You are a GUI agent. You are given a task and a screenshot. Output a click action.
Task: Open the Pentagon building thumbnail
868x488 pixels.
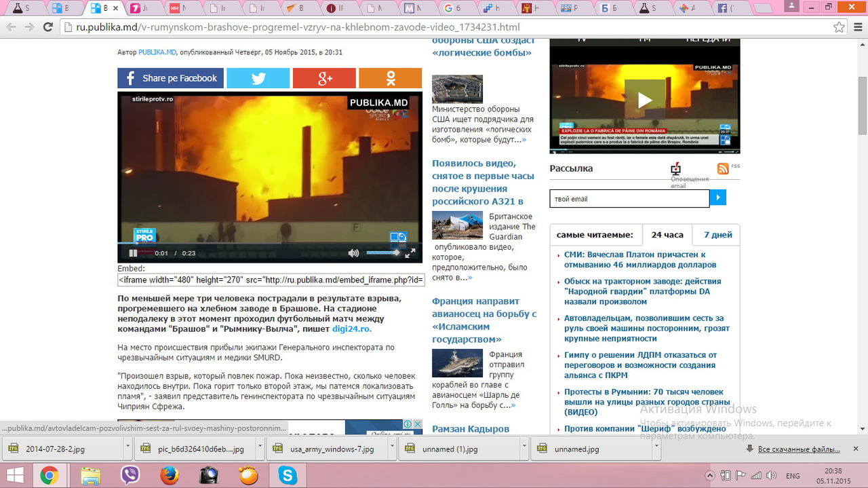[x=457, y=89]
